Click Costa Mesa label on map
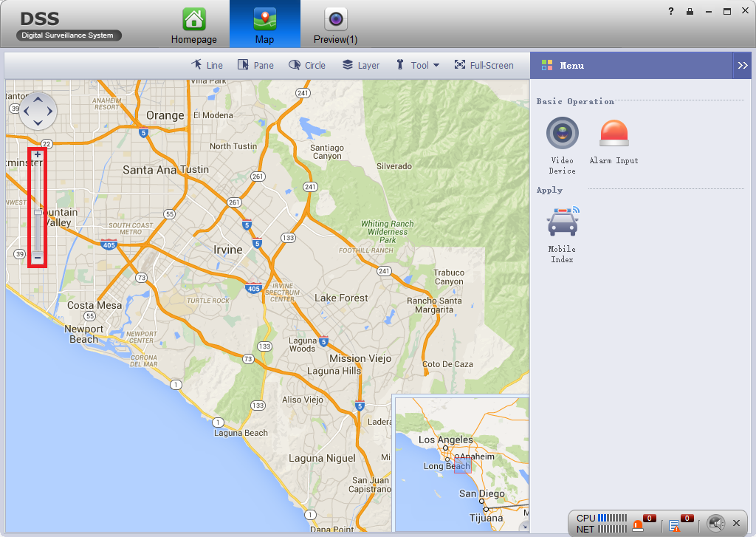Screen dimensions: 756x537 (x=94, y=305)
